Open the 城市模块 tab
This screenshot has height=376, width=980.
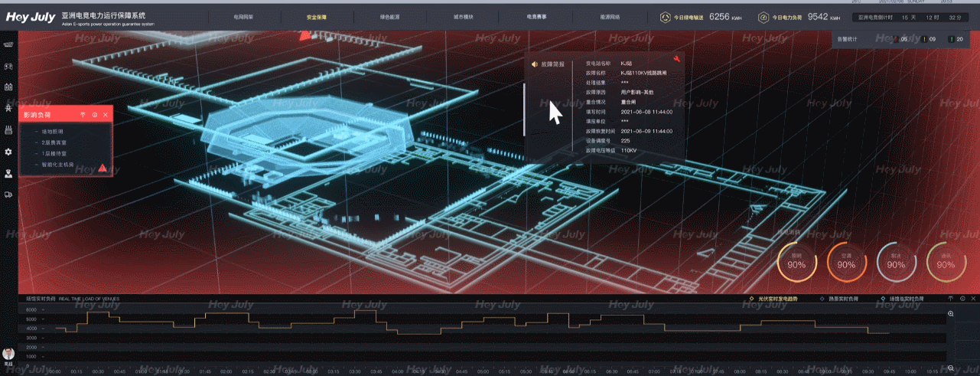pos(464,16)
